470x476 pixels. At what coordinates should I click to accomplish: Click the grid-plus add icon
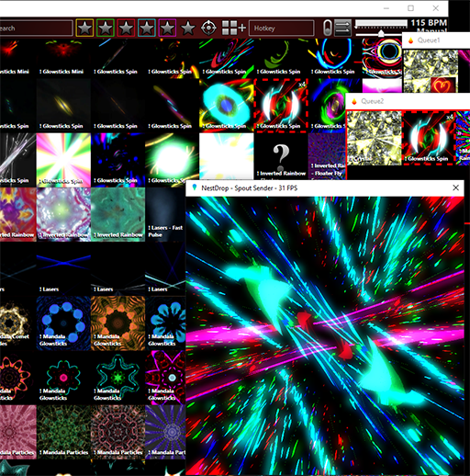click(234, 28)
